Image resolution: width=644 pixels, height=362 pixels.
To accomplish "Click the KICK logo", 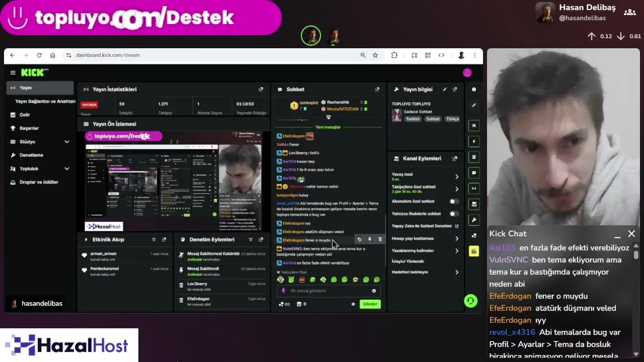I will (34, 73).
